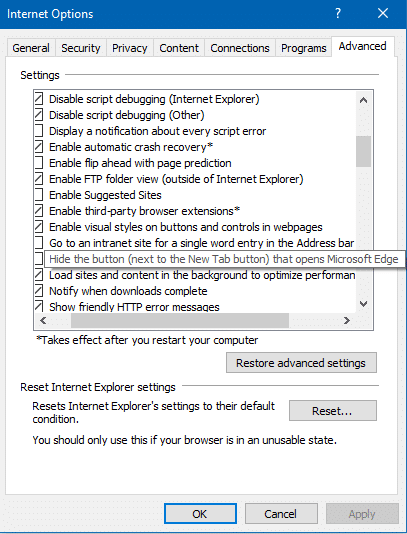Click the help question mark icon
The height and width of the screenshot is (534, 407).
tap(338, 14)
